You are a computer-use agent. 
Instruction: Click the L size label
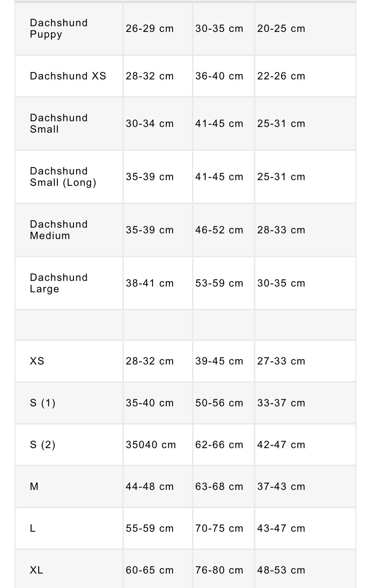(x=33, y=528)
